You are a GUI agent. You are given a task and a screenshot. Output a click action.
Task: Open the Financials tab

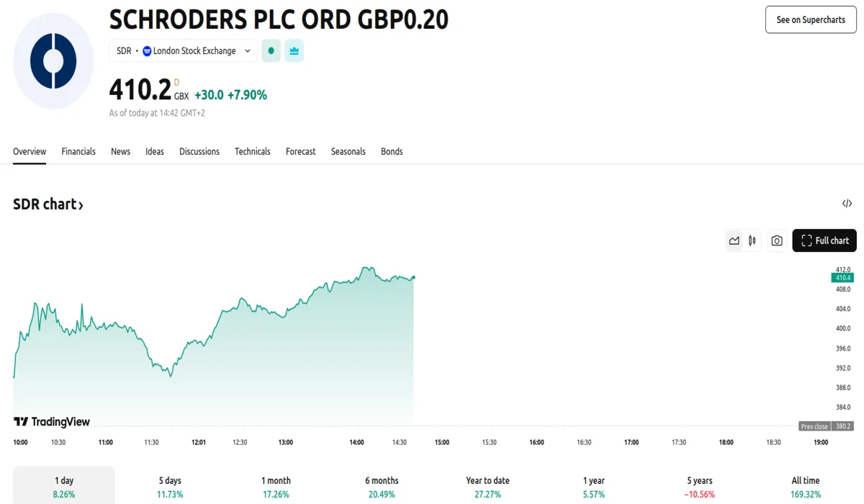[x=78, y=151]
